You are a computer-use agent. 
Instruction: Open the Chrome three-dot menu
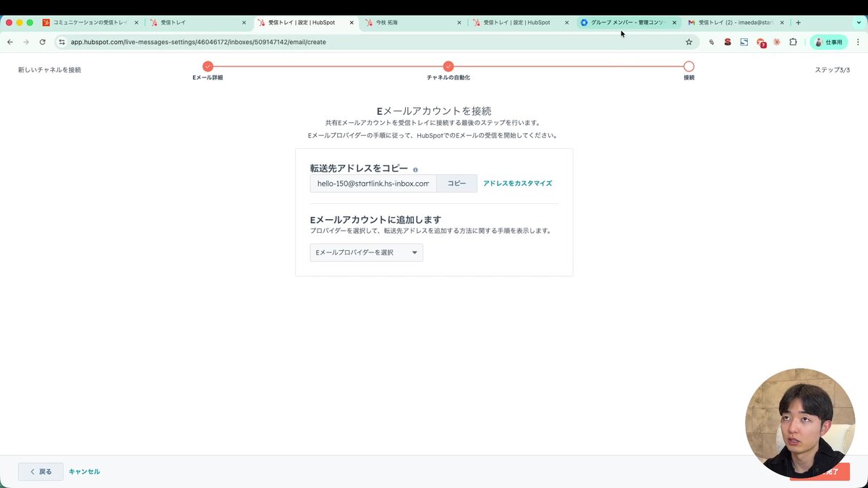tap(858, 42)
